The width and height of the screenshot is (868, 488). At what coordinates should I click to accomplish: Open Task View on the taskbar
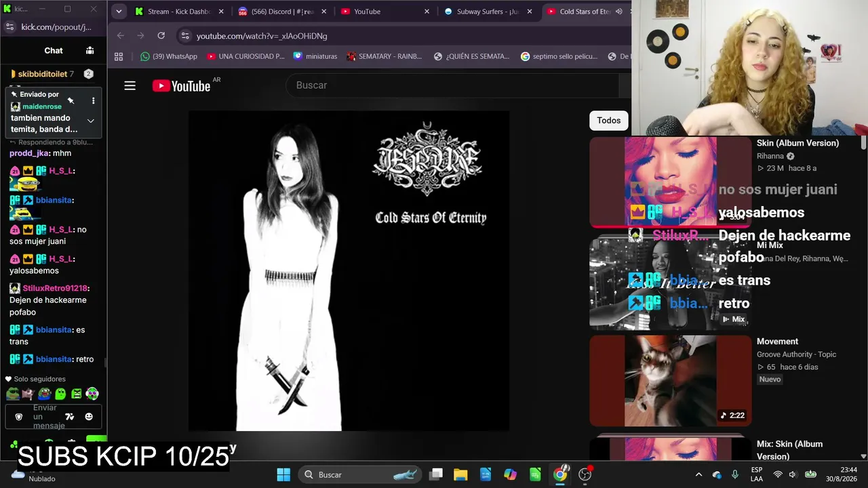tap(436, 474)
